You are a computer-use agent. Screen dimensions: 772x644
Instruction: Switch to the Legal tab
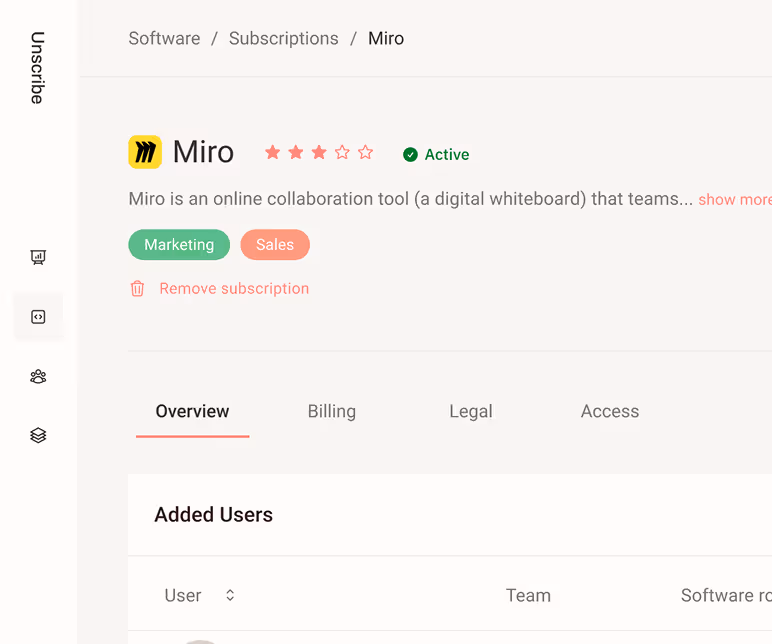(x=471, y=412)
